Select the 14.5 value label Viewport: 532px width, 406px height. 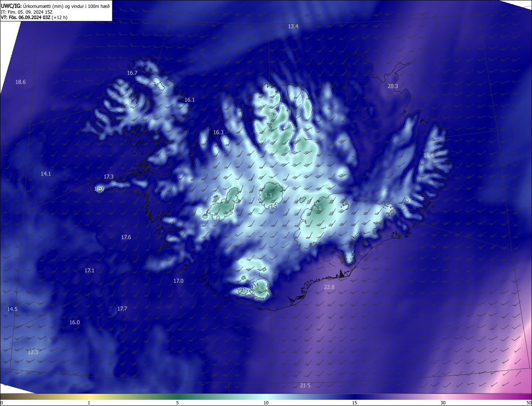(x=12, y=309)
